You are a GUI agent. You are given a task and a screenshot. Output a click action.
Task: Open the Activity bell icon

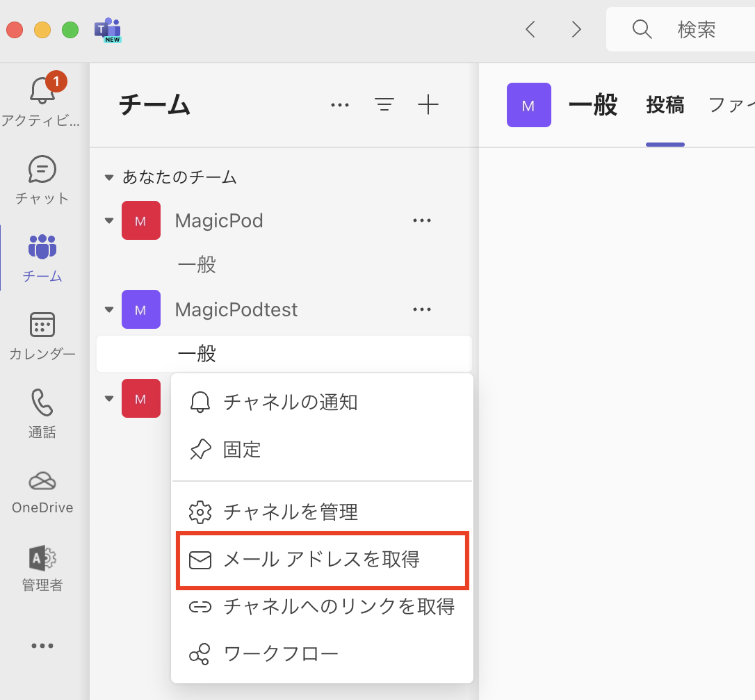(x=42, y=90)
